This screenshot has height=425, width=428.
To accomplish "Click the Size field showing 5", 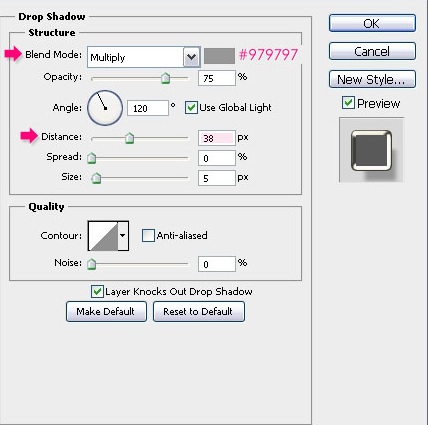I will 217,178.
